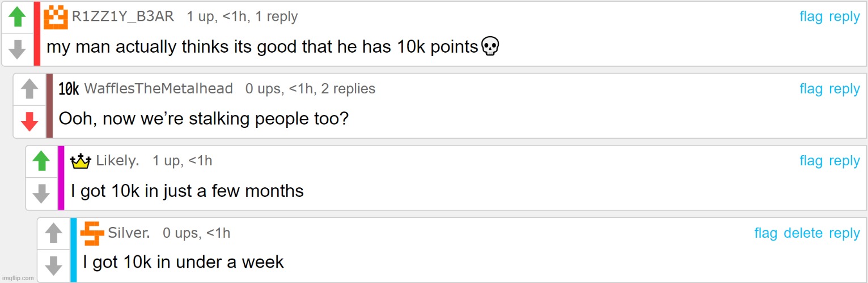Delete Silver.'s comment
Viewport: 868px width, 283px height.
pyautogui.click(x=803, y=233)
